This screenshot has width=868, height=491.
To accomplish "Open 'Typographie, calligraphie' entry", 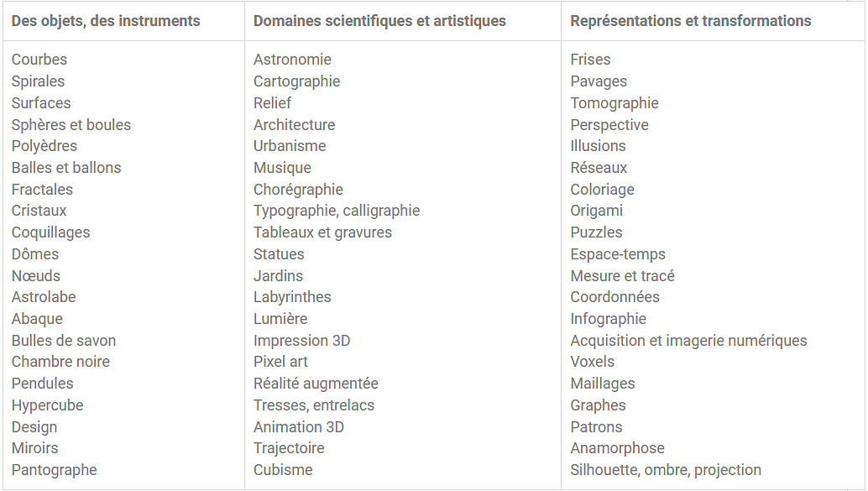I will (337, 211).
